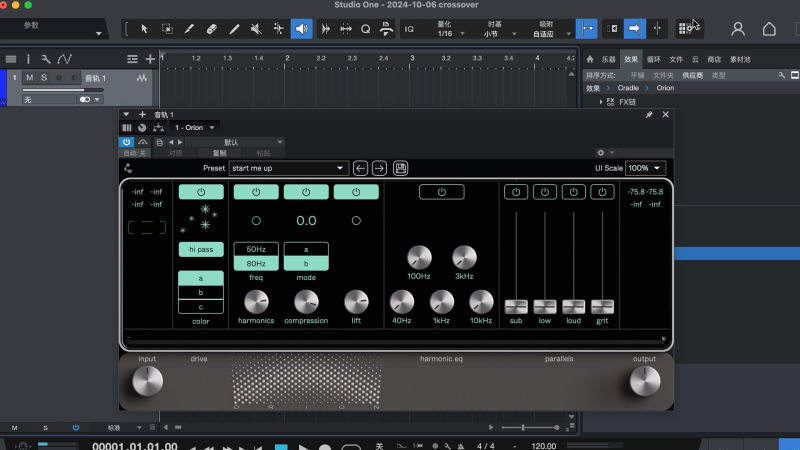
Task: Solo track 音轨 1
Action: click(x=44, y=78)
